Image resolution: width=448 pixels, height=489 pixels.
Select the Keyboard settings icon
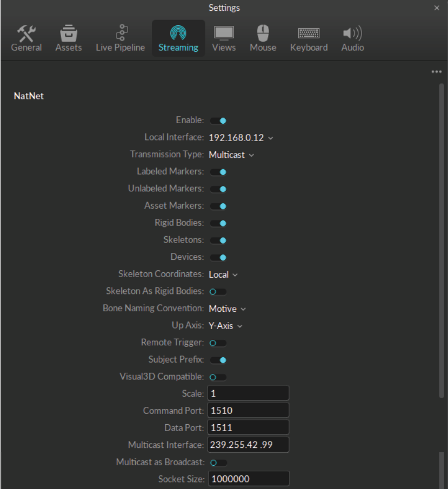309,34
